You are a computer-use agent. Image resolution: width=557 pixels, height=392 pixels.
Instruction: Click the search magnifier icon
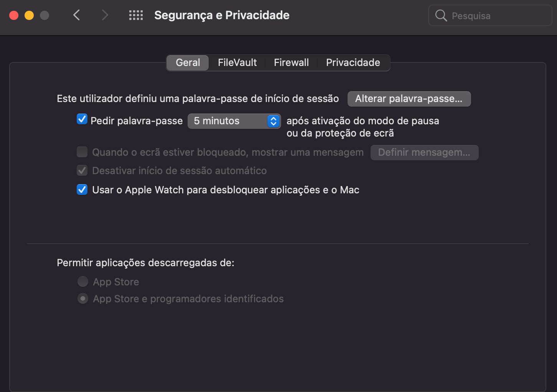(x=440, y=15)
